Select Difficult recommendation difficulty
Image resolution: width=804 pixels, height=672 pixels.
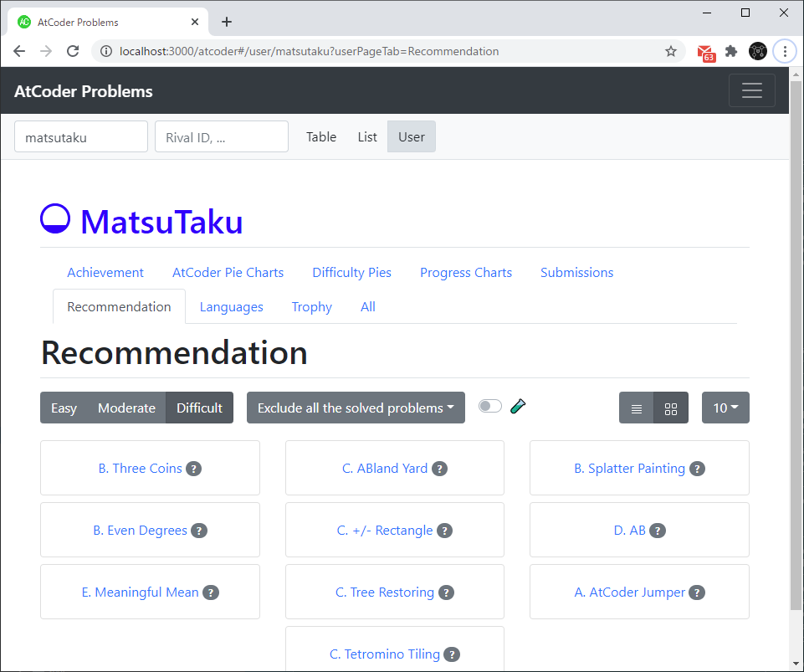199,408
